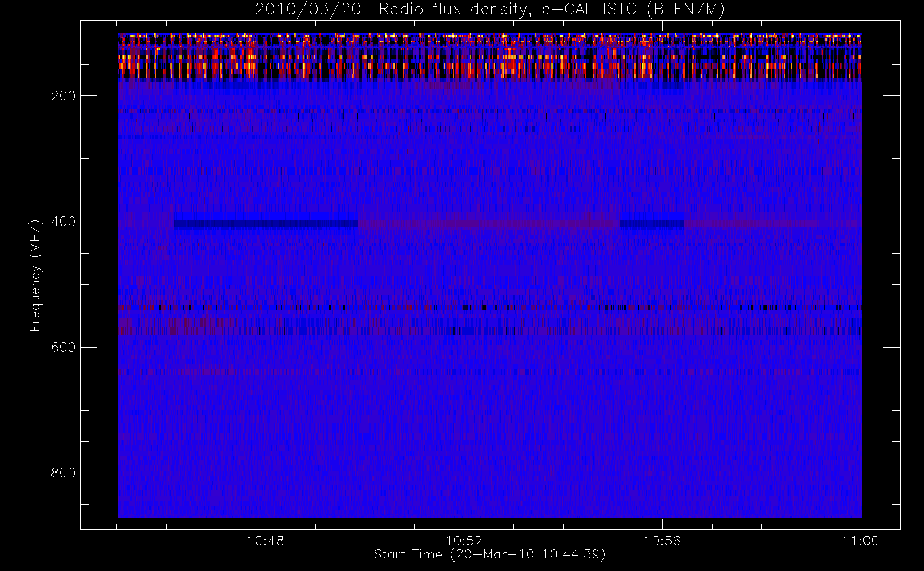Click the '400' frequency tick label
Image resolution: width=924 pixels, height=571 pixels.
[x=63, y=222]
